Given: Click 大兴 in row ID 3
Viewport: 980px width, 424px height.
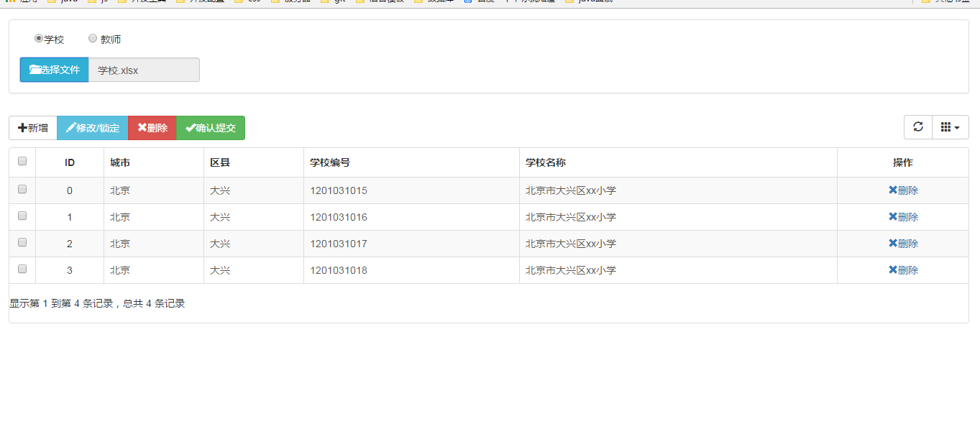Looking at the screenshot, I should click(x=220, y=270).
